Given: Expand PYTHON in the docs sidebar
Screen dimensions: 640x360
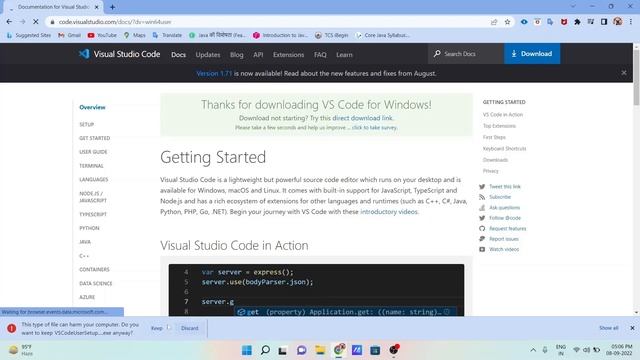Looking at the screenshot, I should point(89,228).
